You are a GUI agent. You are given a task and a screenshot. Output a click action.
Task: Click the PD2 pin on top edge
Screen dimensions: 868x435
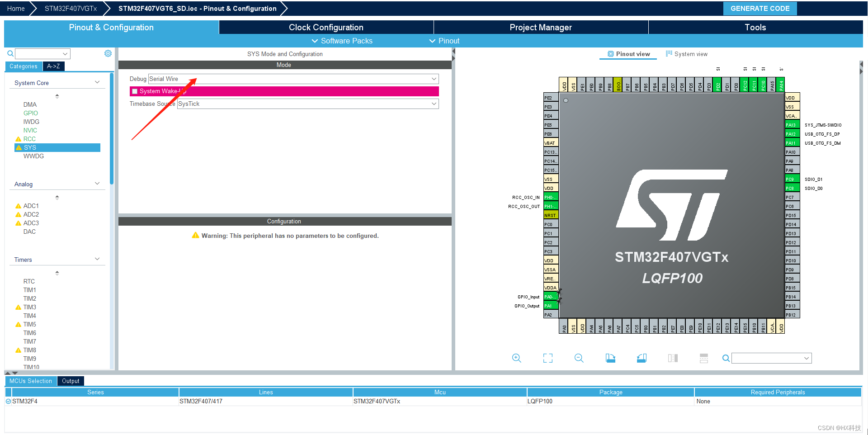(717, 85)
